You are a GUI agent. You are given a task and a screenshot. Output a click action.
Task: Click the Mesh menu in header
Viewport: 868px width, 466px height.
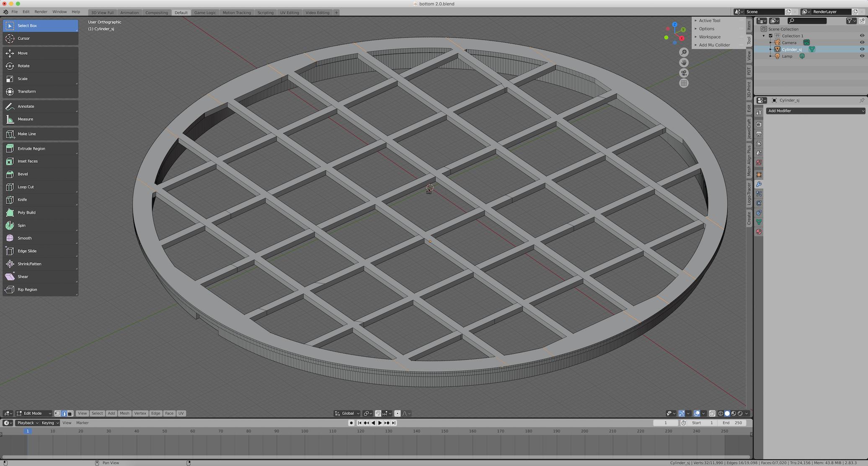click(124, 413)
